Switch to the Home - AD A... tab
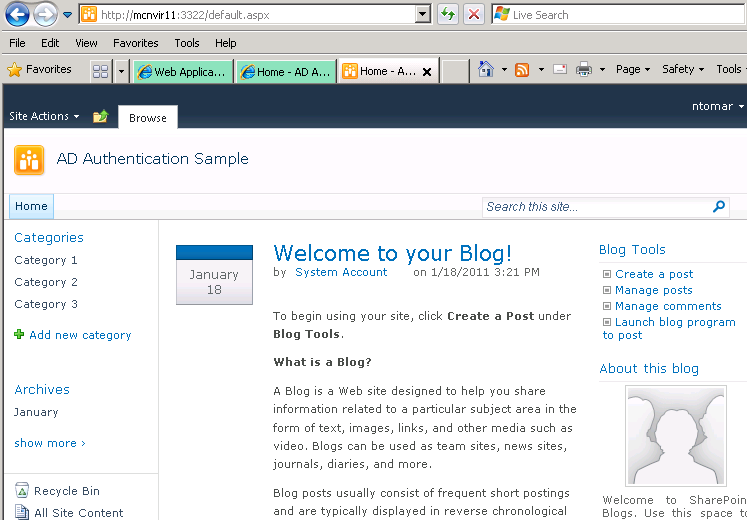Image resolution: width=747 pixels, height=520 pixels. coord(286,72)
